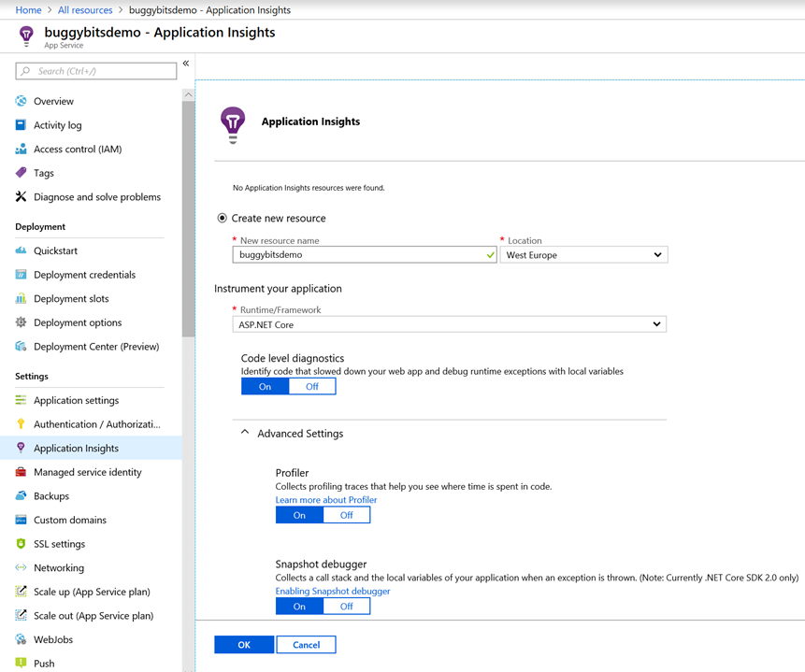Click the Deployment Center (Preview) icon
Viewport: 805px width, 672px height.
(x=21, y=346)
